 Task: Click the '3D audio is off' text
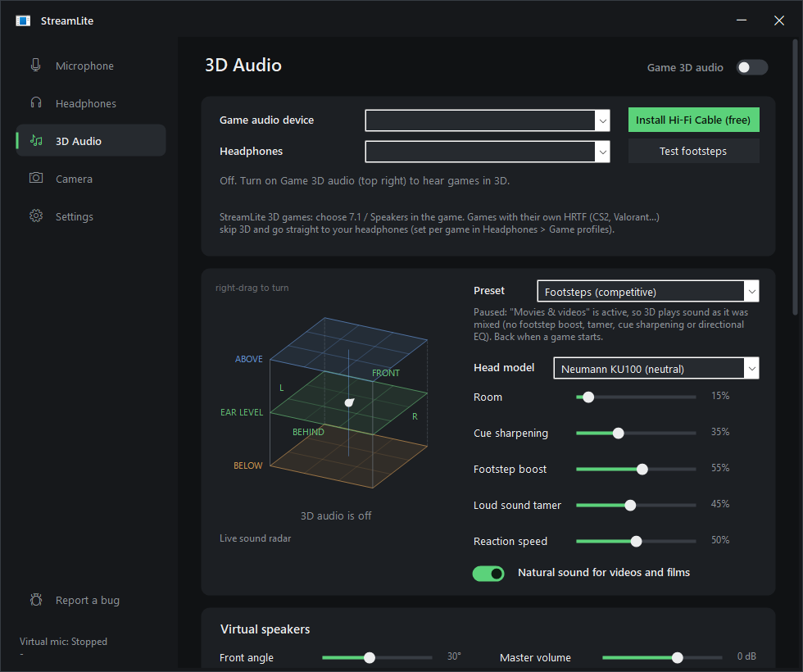coord(336,515)
